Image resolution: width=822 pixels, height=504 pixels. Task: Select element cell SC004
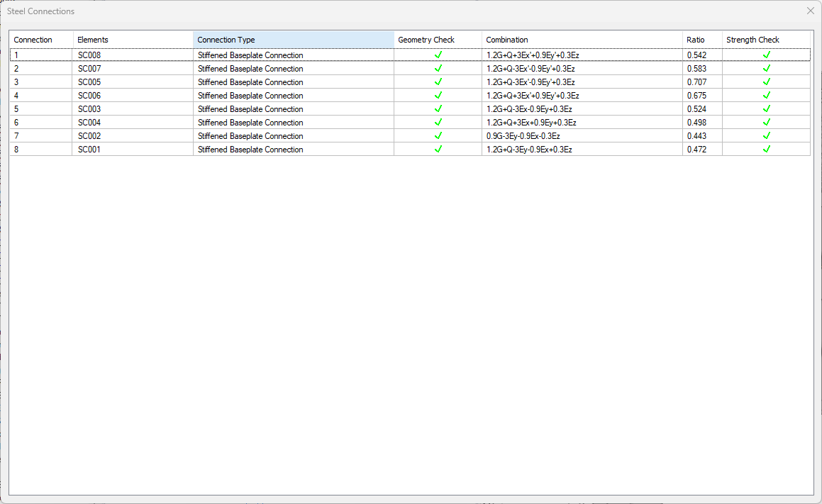point(133,123)
